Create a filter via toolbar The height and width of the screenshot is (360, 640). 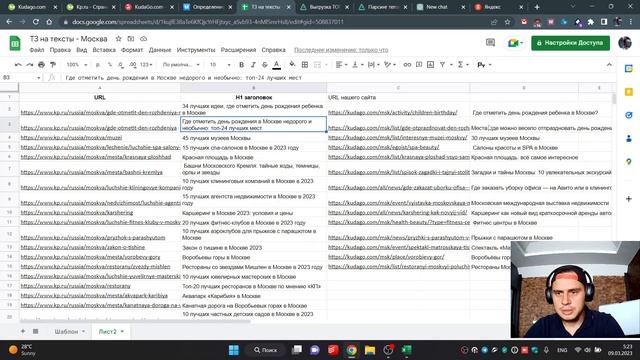point(442,64)
